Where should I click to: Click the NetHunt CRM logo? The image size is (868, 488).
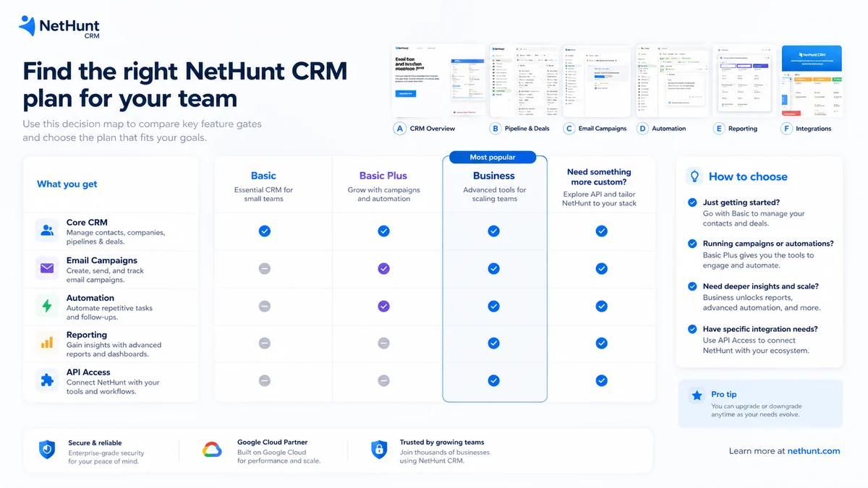59,27
